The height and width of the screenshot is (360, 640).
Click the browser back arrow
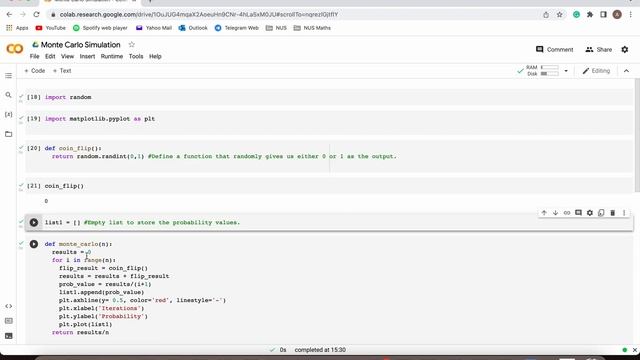[9, 14]
